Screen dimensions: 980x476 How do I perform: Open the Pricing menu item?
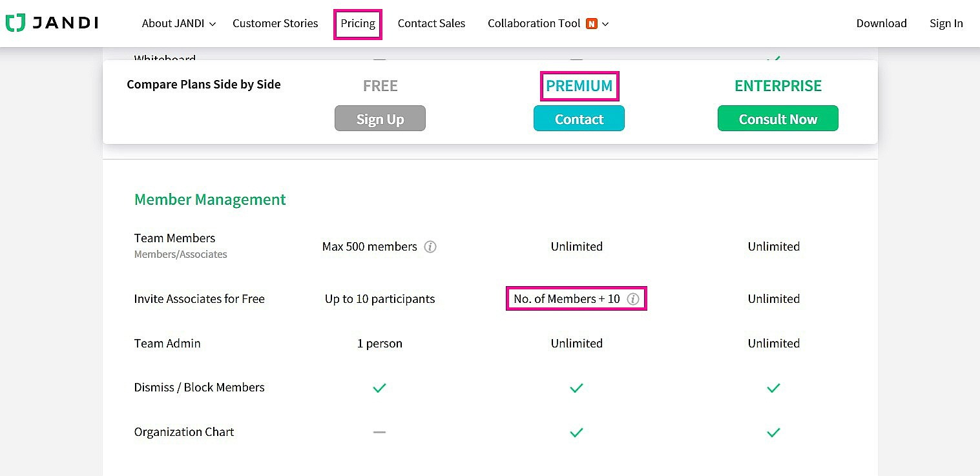358,23
